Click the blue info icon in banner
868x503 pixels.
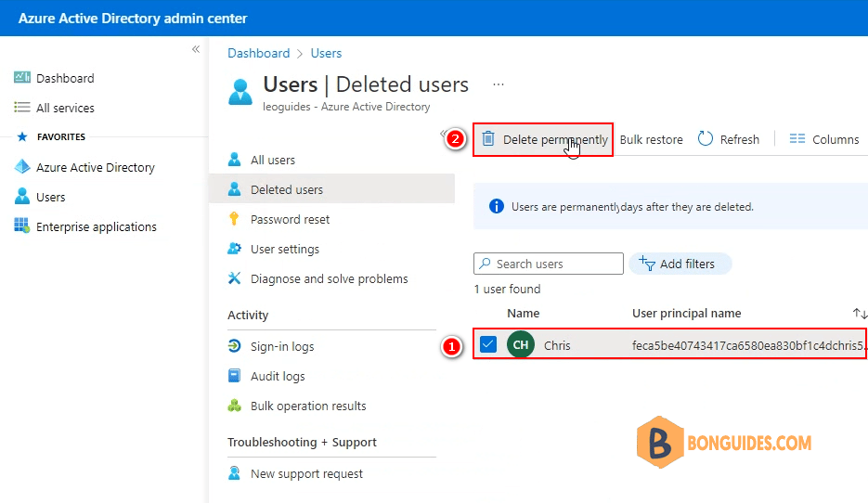click(x=497, y=206)
